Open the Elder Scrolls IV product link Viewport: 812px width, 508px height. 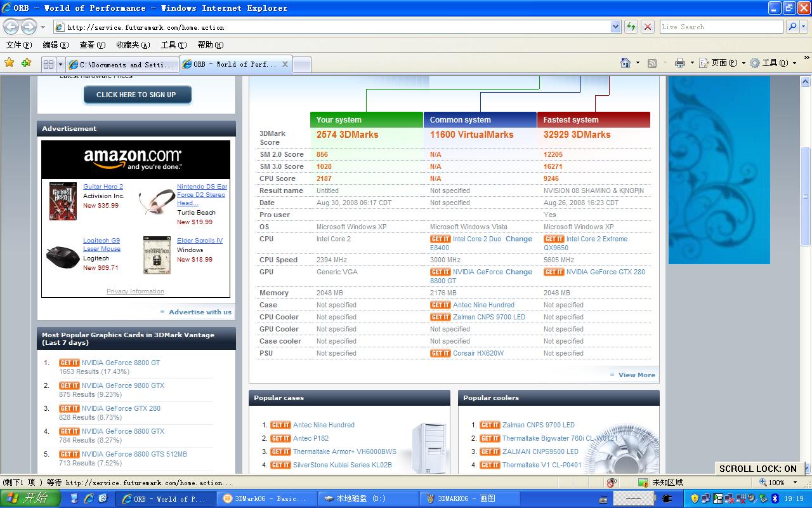[x=200, y=241]
